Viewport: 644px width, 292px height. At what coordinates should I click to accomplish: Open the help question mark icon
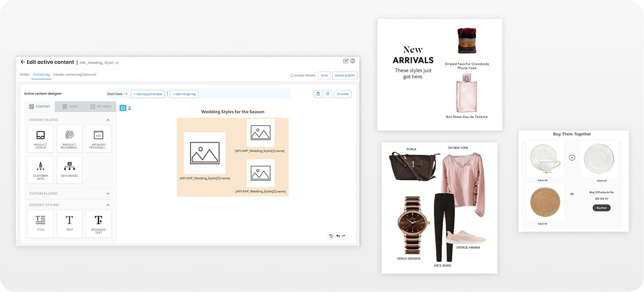click(x=353, y=61)
